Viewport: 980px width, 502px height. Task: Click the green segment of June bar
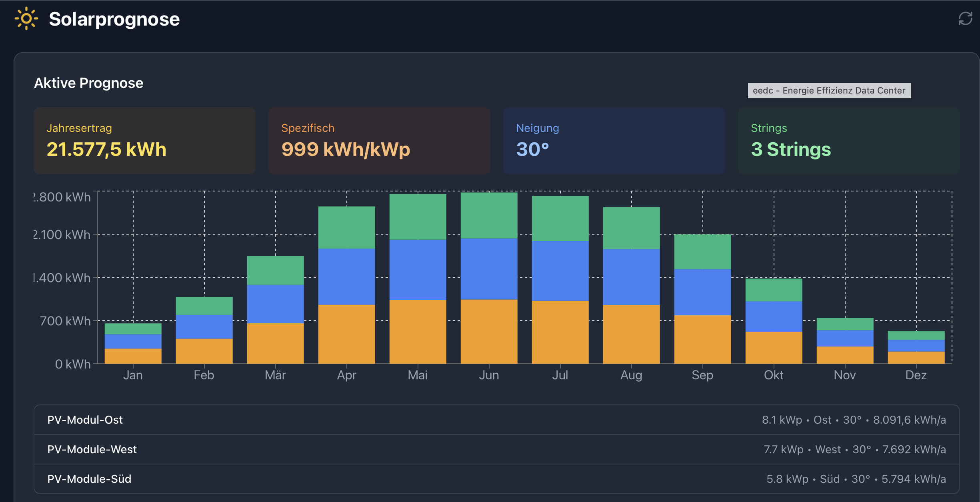[489, 216]
